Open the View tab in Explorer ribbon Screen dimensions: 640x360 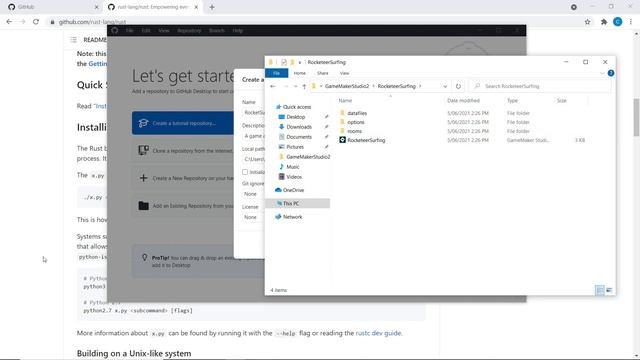(344, 73)
